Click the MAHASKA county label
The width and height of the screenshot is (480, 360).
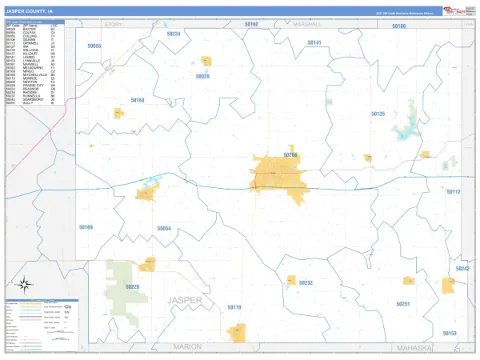(413, 348)
